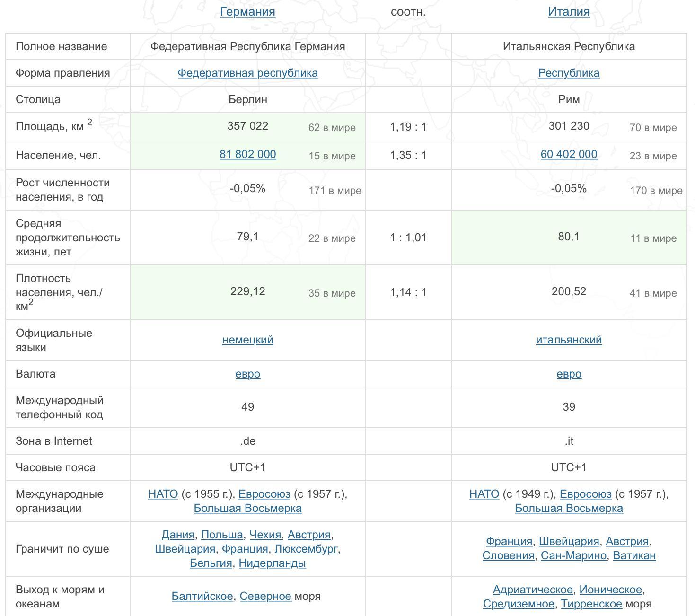Open Italy's population 60 402 000 link

[569, 154]
